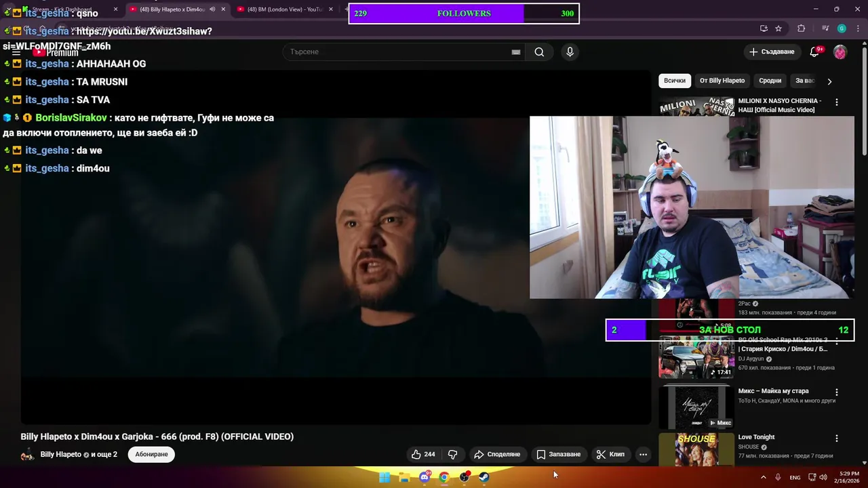The width and height of the screenshot is (868, 488).
Task: Click the magnifier search button
Action: (x=539, y=52)
